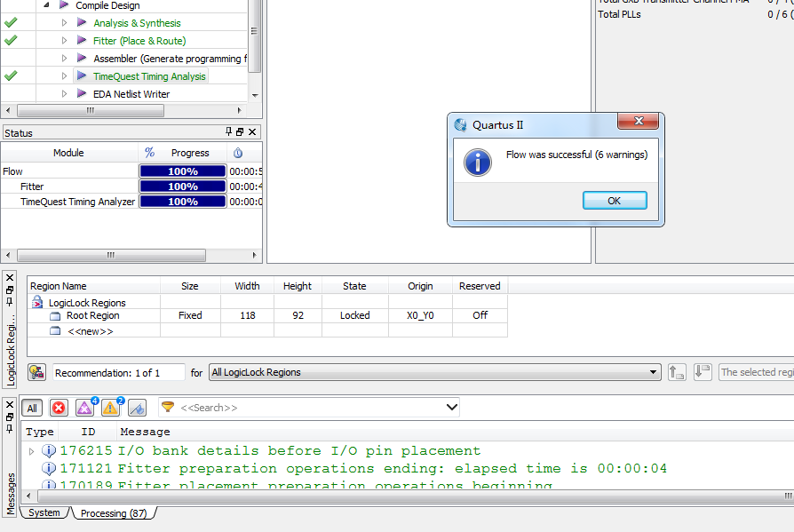
Task: Expand the Fitter (Place & Route) task
Action: pos(64,41)
